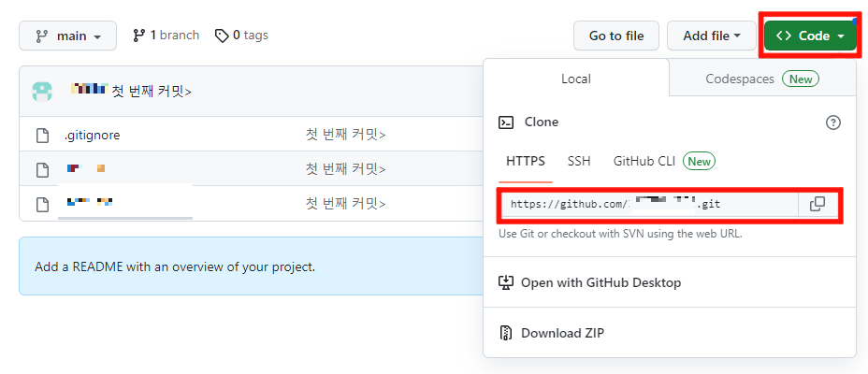The height and width of the screenshot is (374, 868).
Task: Expand the Add file dropdown
Action: tap(712, 36)
